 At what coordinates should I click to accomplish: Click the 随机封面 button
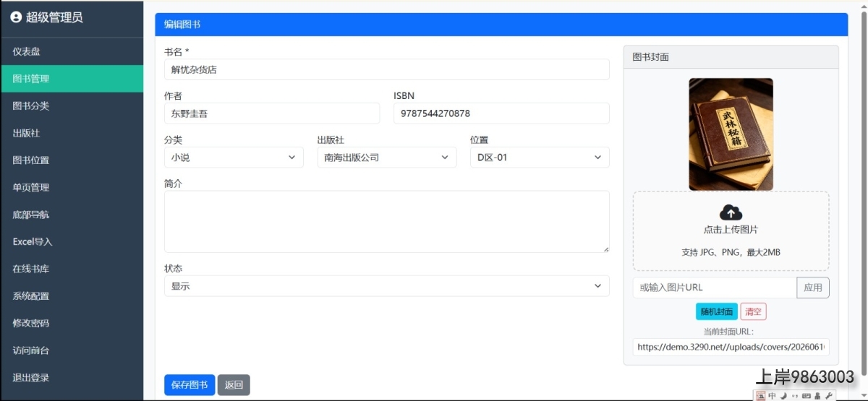717,311
